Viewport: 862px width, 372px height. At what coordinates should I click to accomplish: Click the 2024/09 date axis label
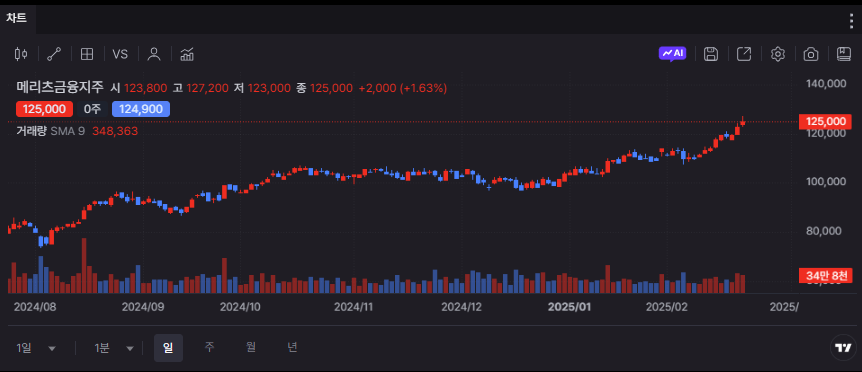[x=142, y=307]
